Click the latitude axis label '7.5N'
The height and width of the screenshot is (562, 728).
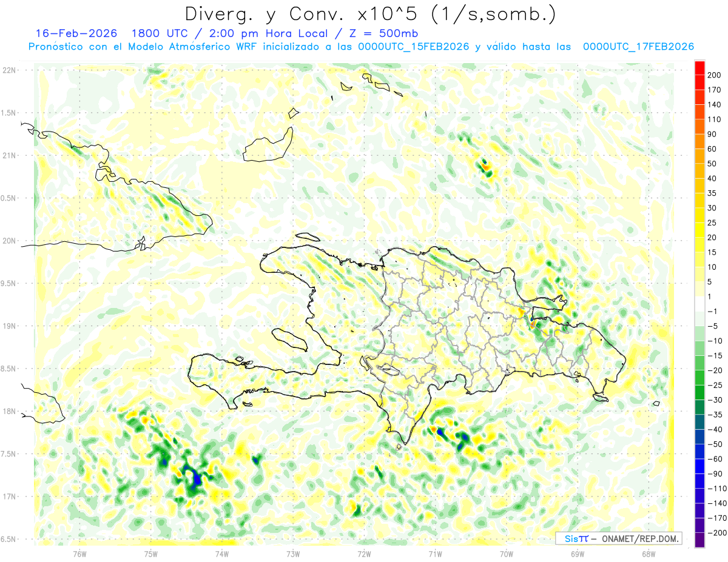(x=9, y=454)
